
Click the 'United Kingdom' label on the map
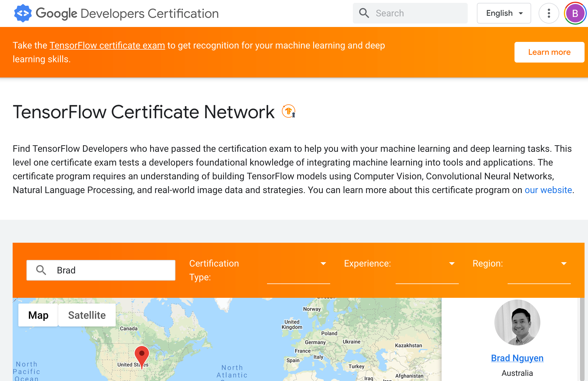click(x=292, y=324)
